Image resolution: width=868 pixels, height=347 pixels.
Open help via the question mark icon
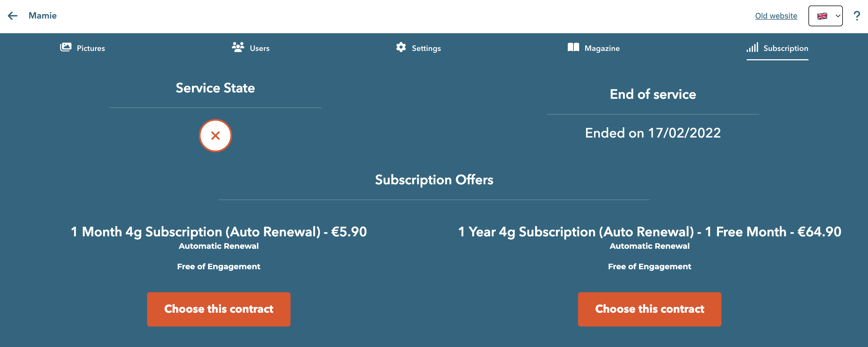click(857, 16)
